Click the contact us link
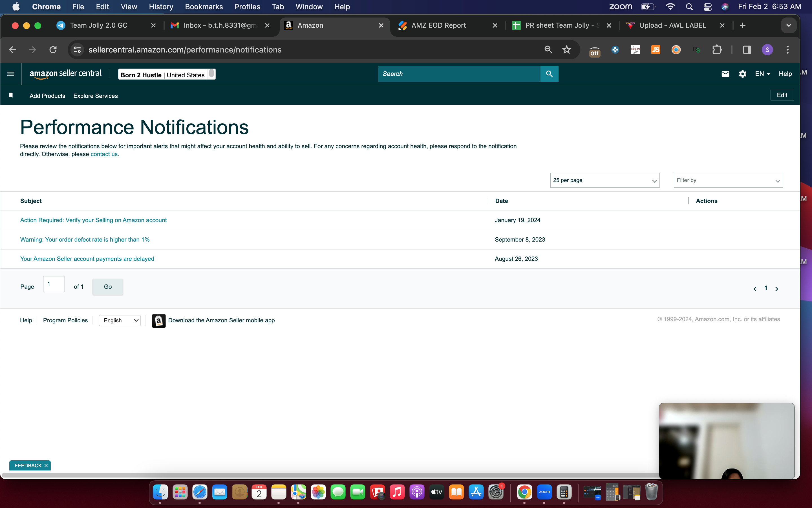Image resolution: width=812 pixels, height=508 pixels. point(104,154)
